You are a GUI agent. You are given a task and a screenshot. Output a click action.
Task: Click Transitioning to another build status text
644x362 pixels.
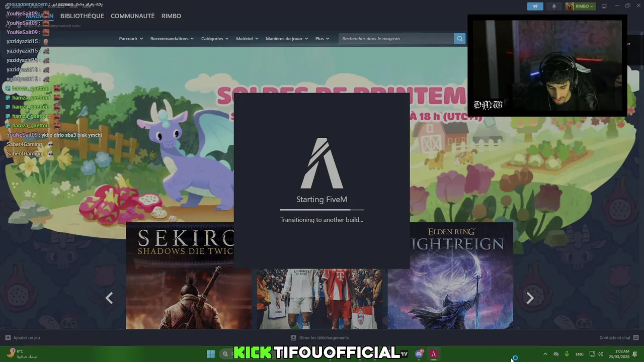tap(321, 220)
